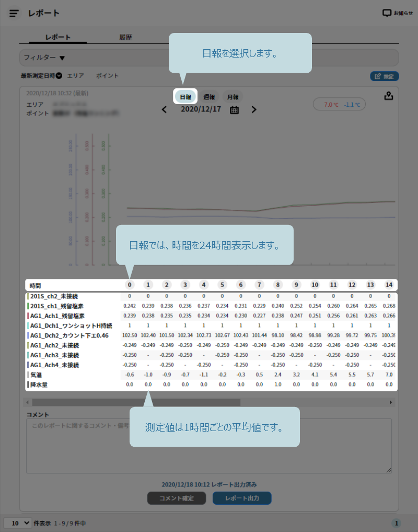Click hour 0 column header

tap(130, 285)
